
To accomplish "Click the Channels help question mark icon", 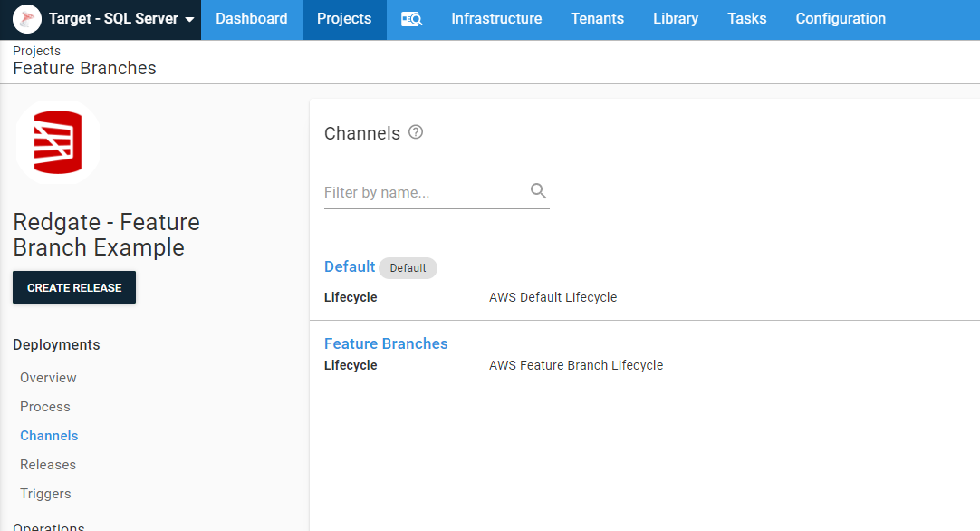I will coord(416,132).
